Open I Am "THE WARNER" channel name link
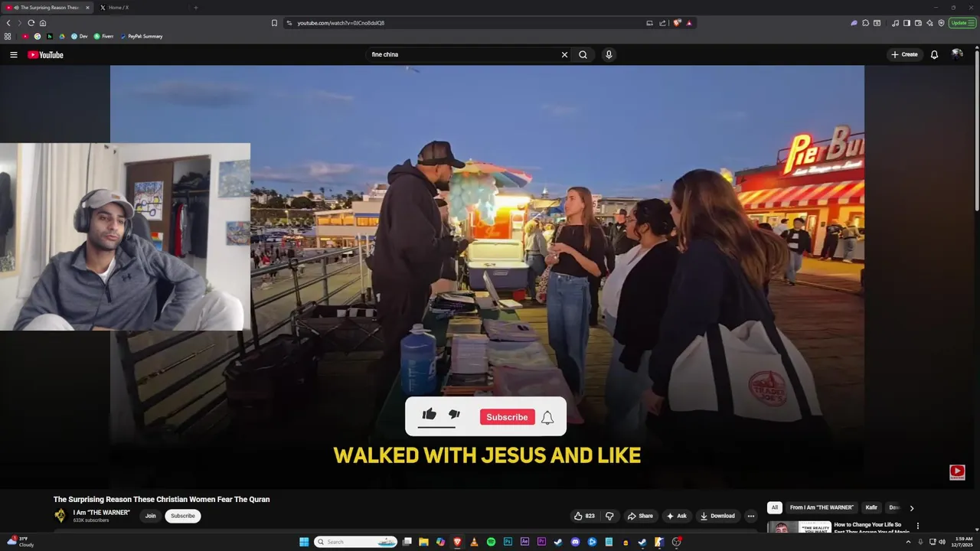980x551 pixels. 102,513
